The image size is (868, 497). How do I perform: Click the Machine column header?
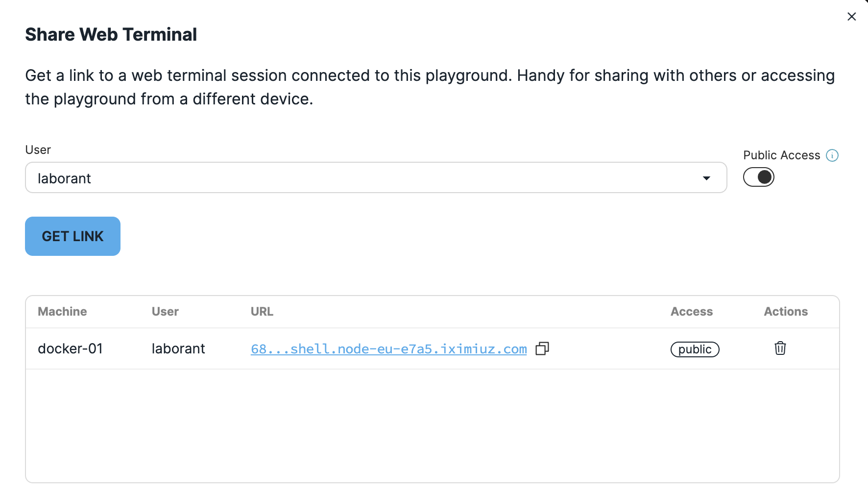[x=62, y=312]
